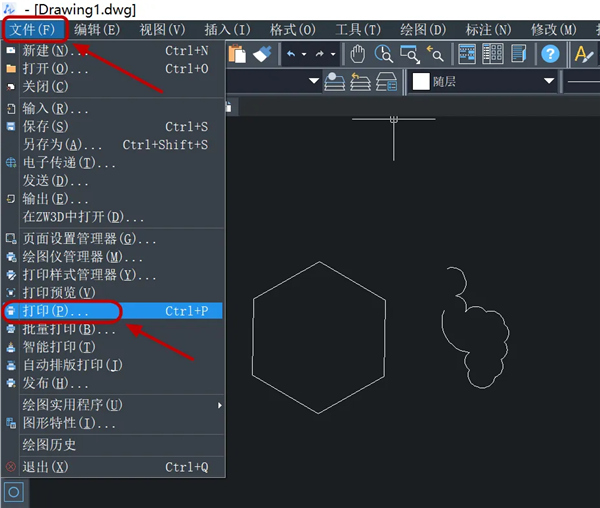
Task: Open the Properties palette icon
Action: click(x=467, y=54)
